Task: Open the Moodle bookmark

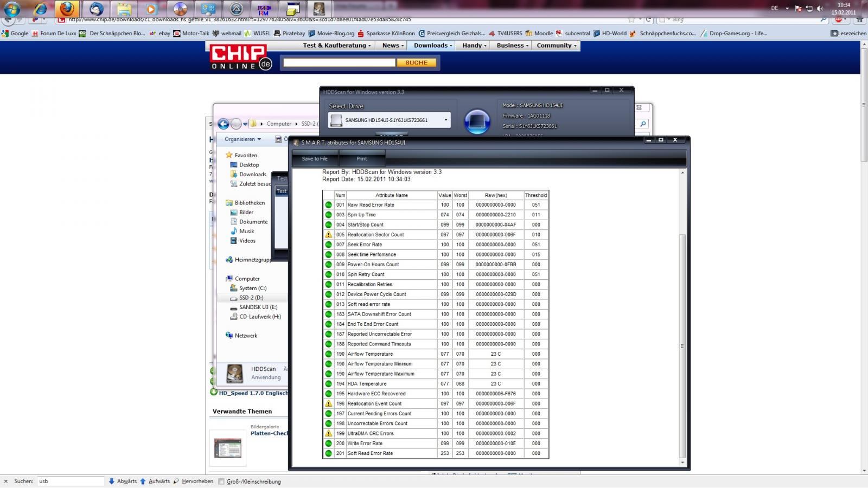Action: [x=539, y=33]
